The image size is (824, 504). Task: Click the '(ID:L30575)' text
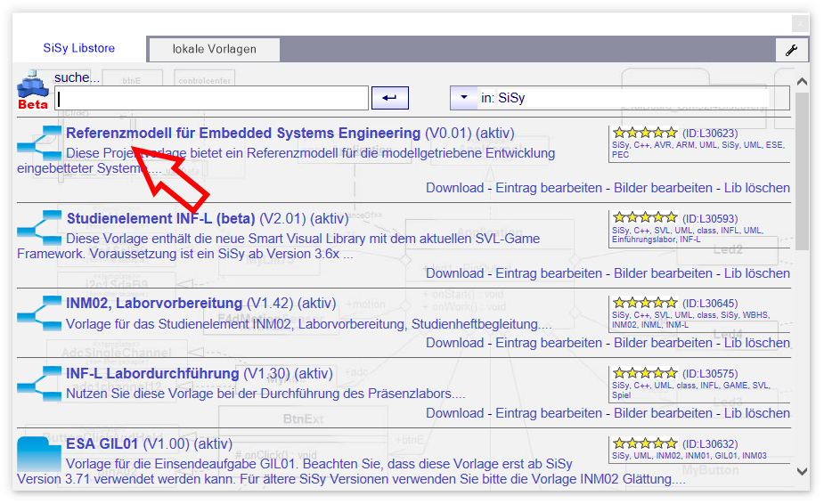click(x=710, y=374)
